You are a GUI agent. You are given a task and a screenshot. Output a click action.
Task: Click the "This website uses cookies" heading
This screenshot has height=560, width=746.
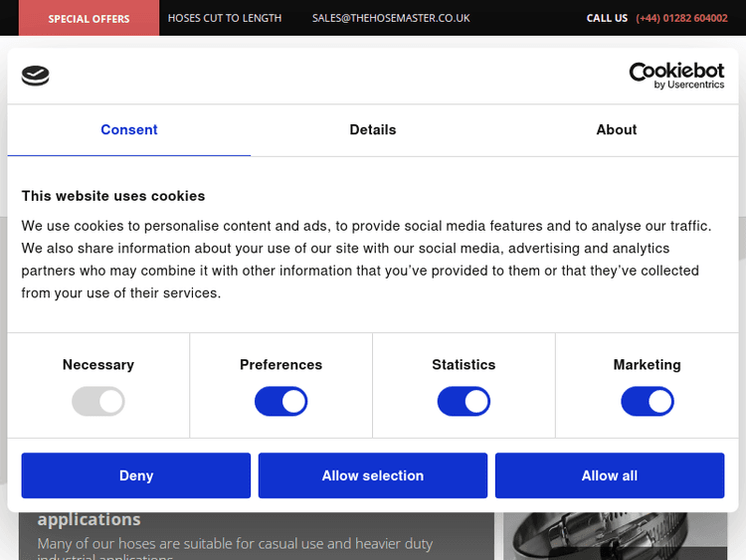tap(113, 196)
